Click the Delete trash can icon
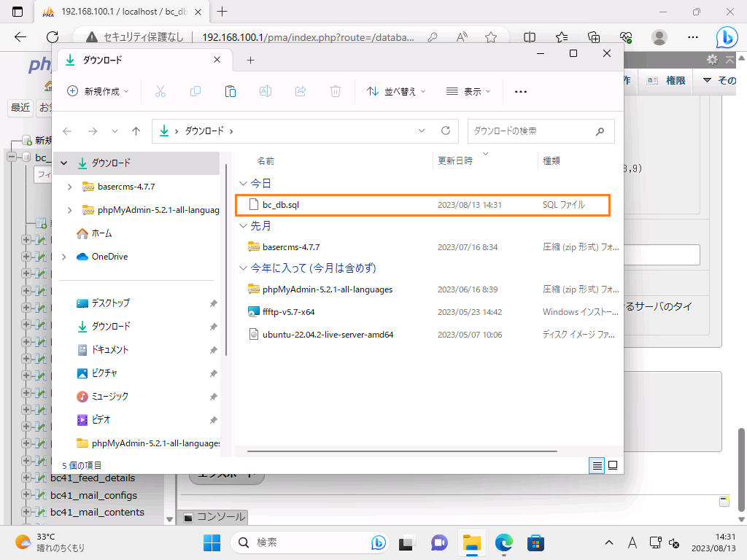Screen dimensions: 747x560 (x=336, y=91)
